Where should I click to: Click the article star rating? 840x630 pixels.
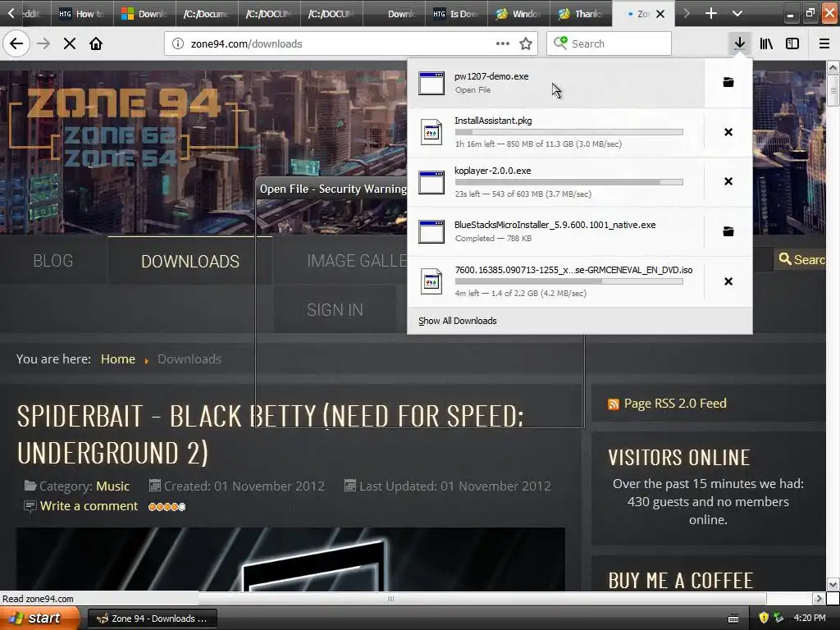(x=167, y=506)
